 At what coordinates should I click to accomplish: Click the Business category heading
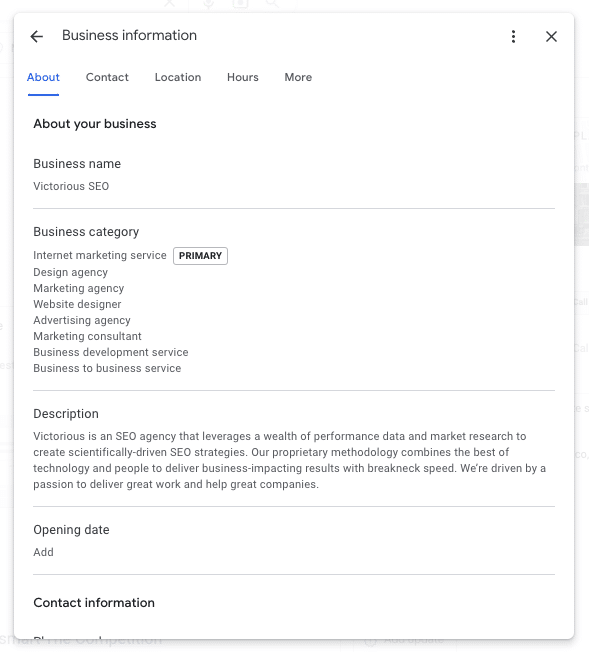click(86, 232)
